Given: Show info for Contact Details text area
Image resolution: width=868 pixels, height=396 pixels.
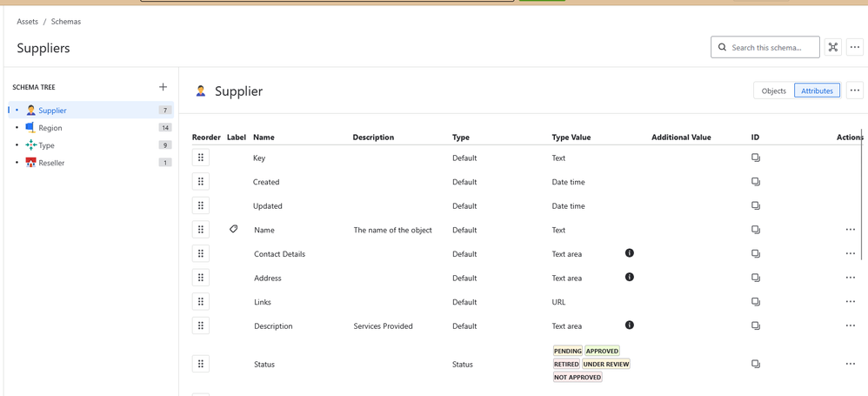Looking at the screenshot, I should click(x=630, y=253).
